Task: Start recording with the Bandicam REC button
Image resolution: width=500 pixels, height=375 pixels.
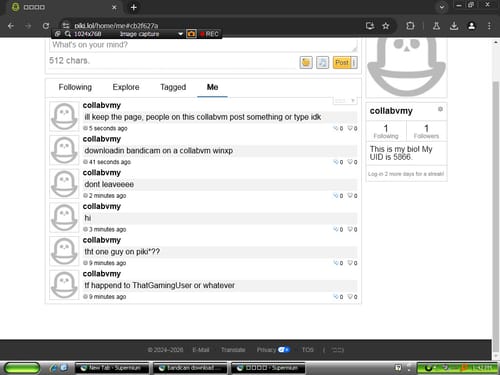Action: click(209, 34)
